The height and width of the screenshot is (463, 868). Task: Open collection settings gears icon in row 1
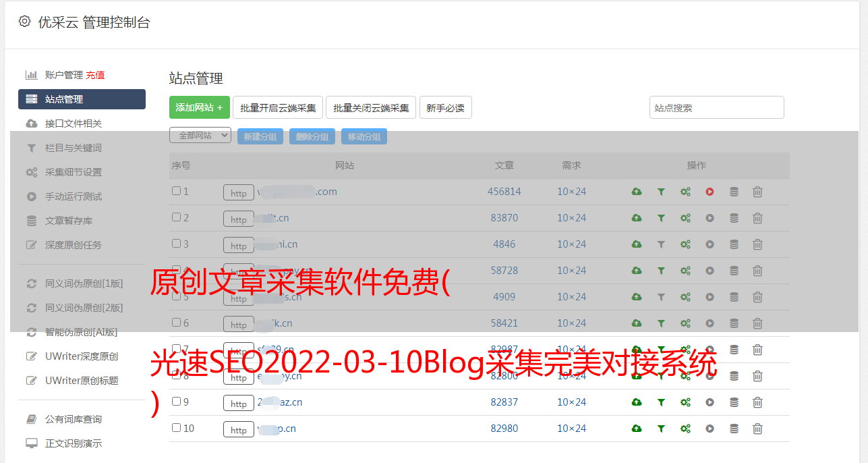(685, 192)
